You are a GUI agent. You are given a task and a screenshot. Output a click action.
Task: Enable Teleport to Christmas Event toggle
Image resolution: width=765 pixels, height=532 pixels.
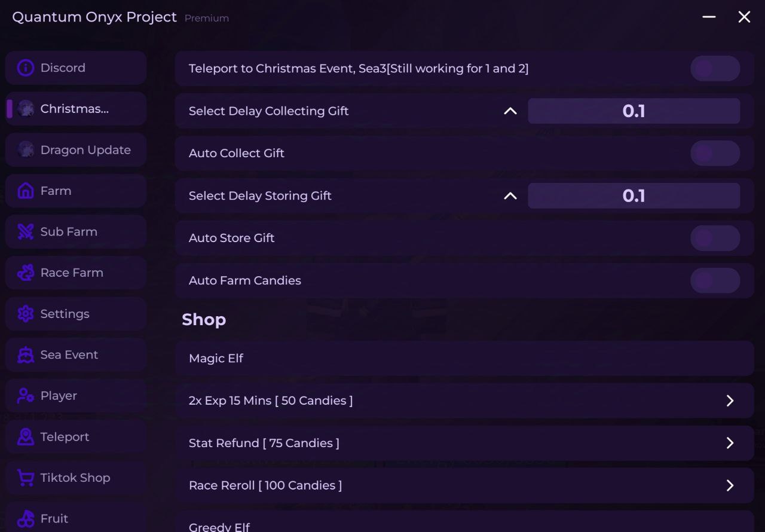coord(715,69)
